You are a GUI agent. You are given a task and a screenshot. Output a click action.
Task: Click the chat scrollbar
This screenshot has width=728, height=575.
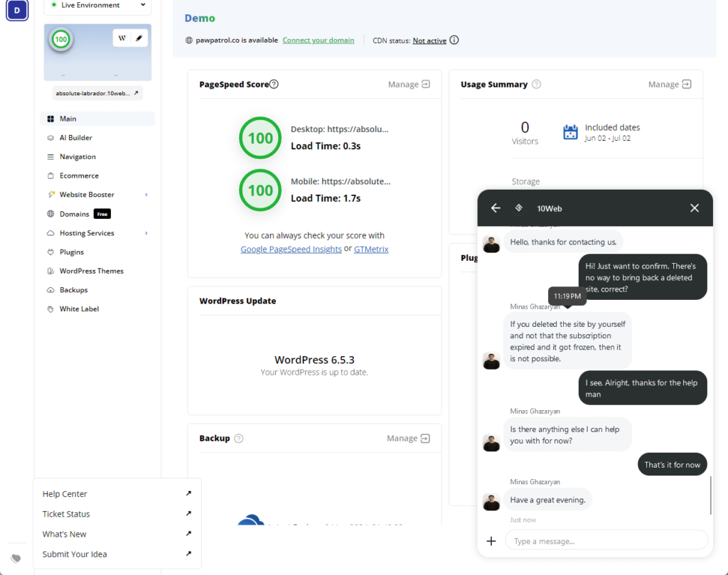pos(711,495)
